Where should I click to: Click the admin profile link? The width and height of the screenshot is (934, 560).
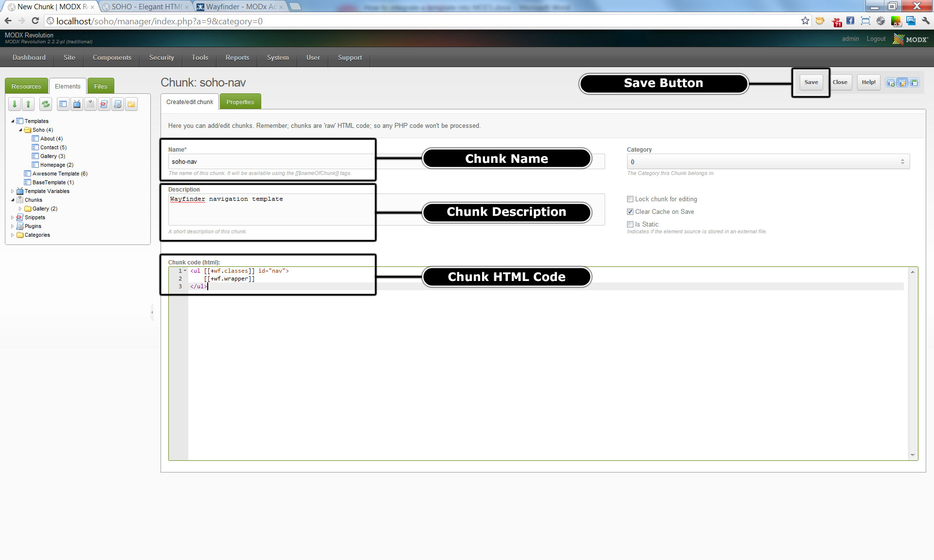(850, 39)
